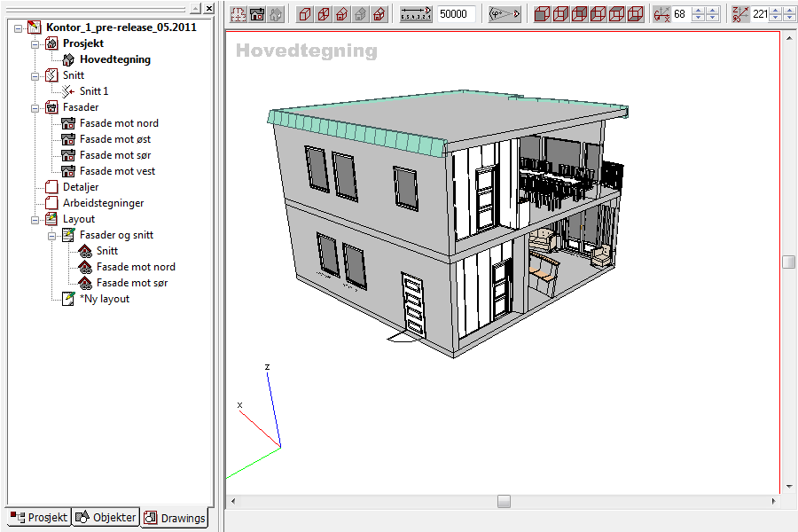Collapse the Fasader og snitt node
Viewport: 798px width, 532px height.
click(x=52, y=236)
